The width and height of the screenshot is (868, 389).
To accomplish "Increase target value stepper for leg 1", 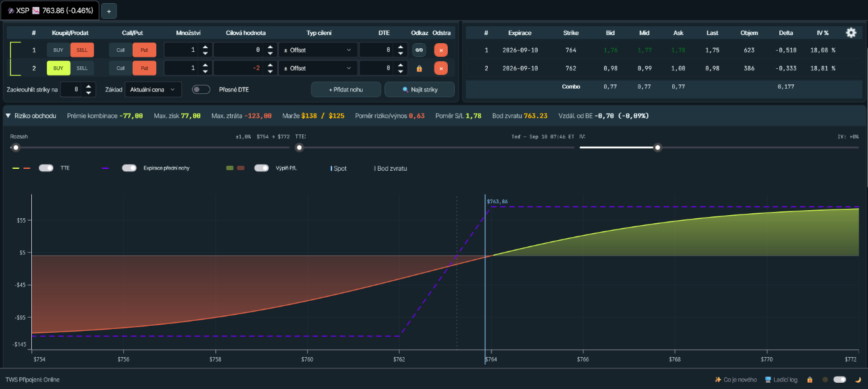I will 270,47.
